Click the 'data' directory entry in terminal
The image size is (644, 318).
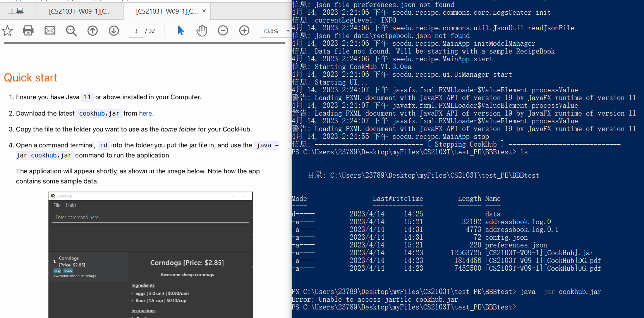click(x=493, y=214)
